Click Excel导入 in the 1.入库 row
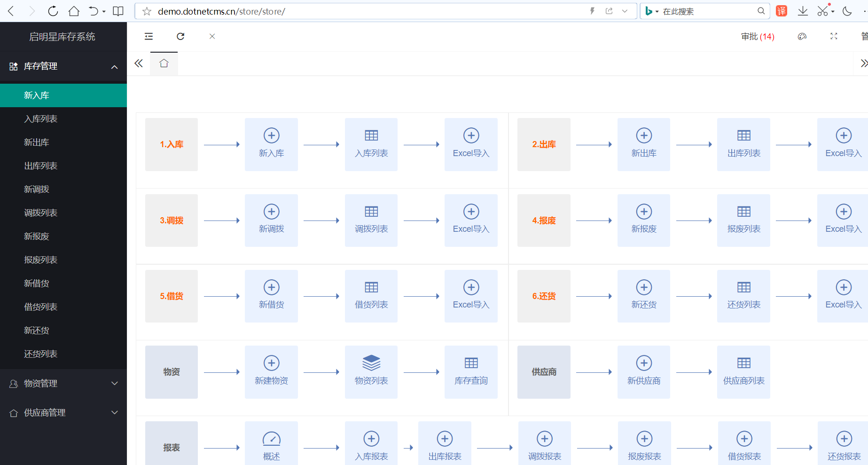 click(x=471, y=144)
